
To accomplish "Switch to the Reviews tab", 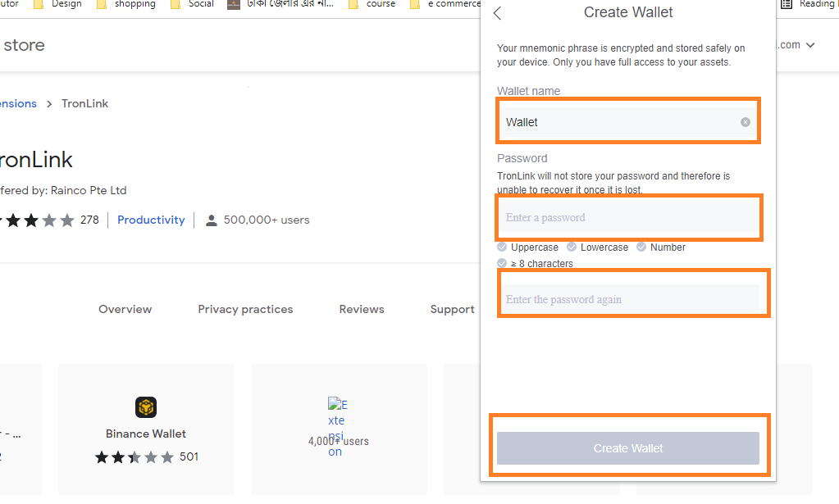I will pos(362,310).
